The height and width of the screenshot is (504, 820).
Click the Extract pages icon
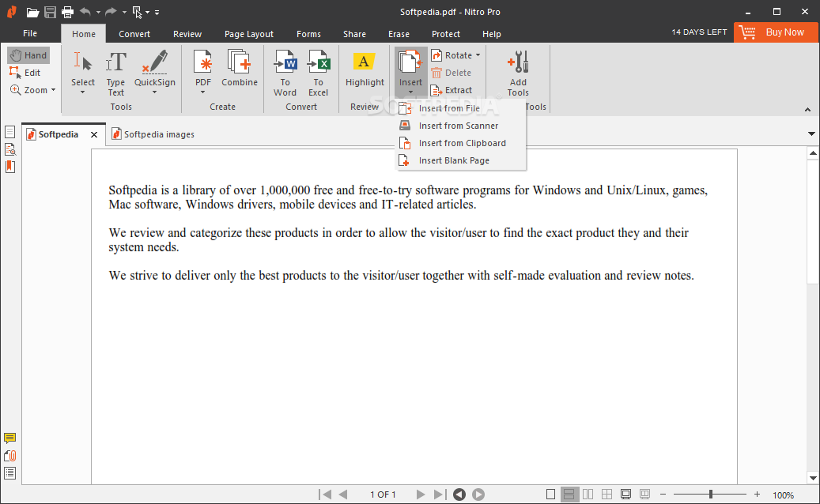click(x=437, y=90)
